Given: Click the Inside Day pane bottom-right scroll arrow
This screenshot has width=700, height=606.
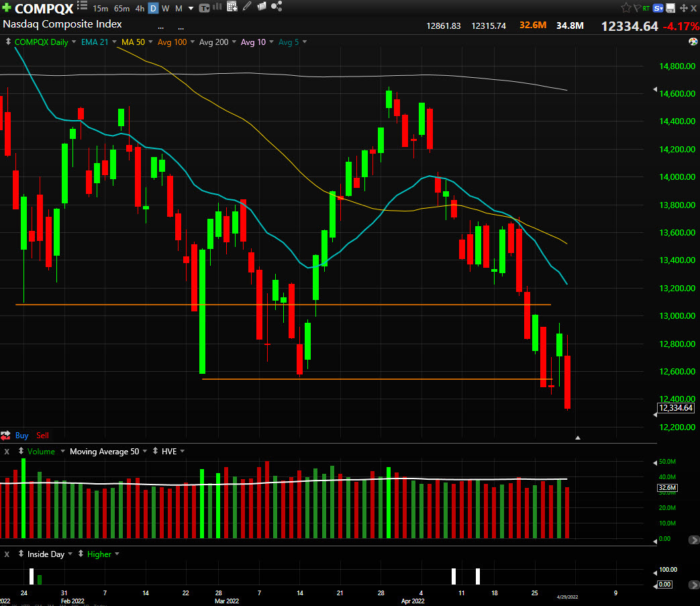Looking at the screenshot, I should (694, 585).
